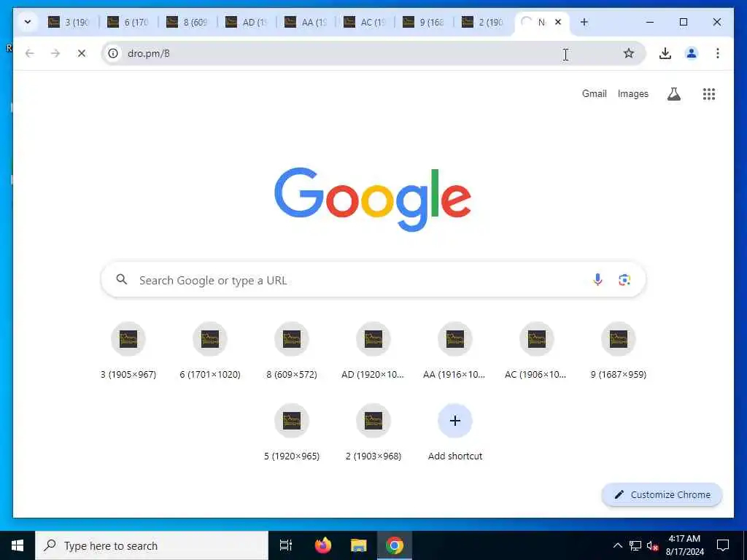Stop loading the page

82,53
